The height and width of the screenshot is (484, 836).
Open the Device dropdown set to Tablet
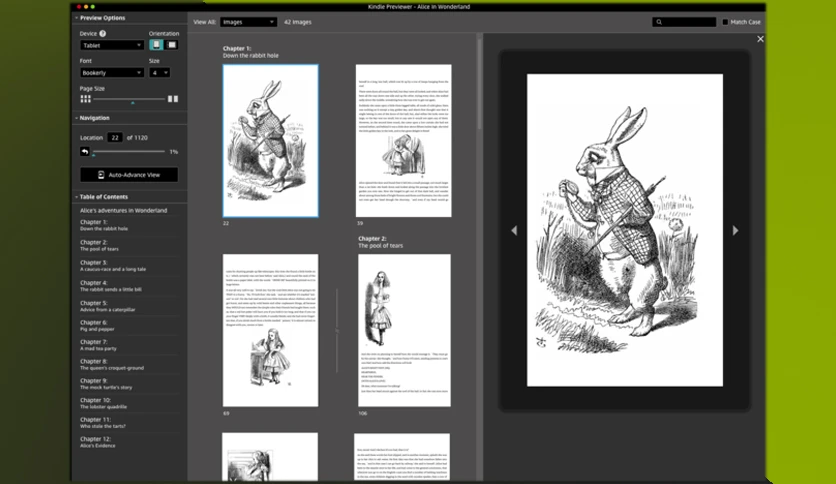[111, 45]
